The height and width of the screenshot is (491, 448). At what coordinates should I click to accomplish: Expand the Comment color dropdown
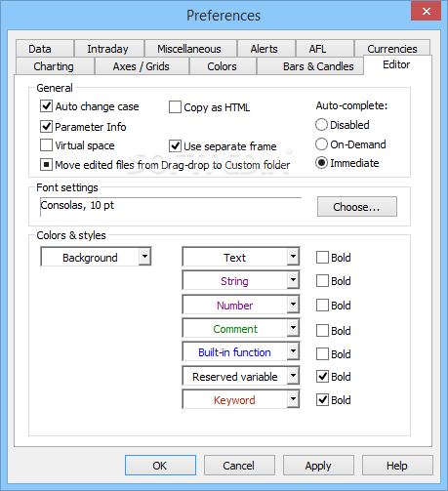[241, 328]
